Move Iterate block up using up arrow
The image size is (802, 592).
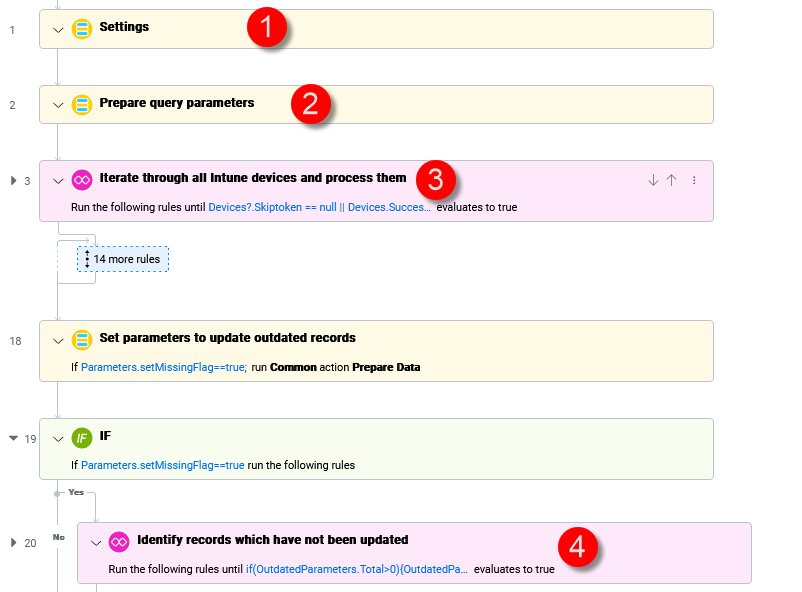pyautogui.click(x=673, y=180)
